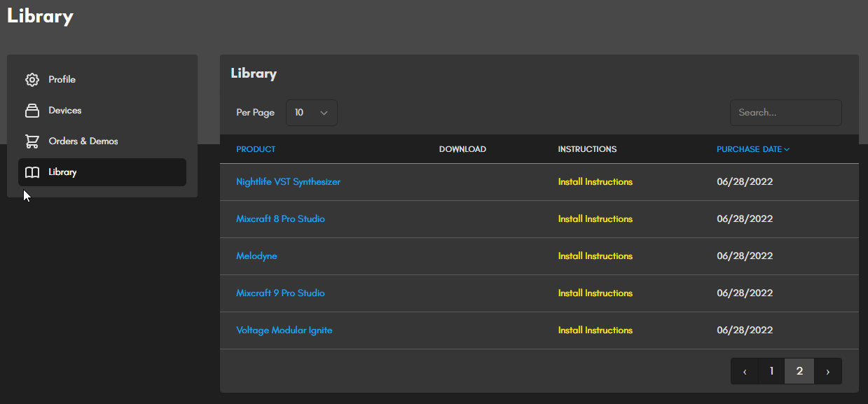
Task: Go to previous page with left arrow
Action: tap(745, 371)
